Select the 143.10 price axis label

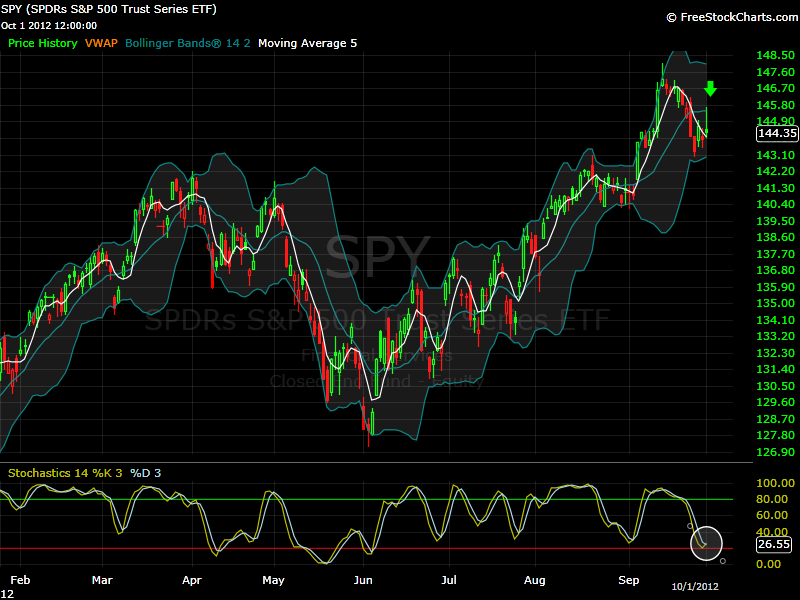click(775, 155)
